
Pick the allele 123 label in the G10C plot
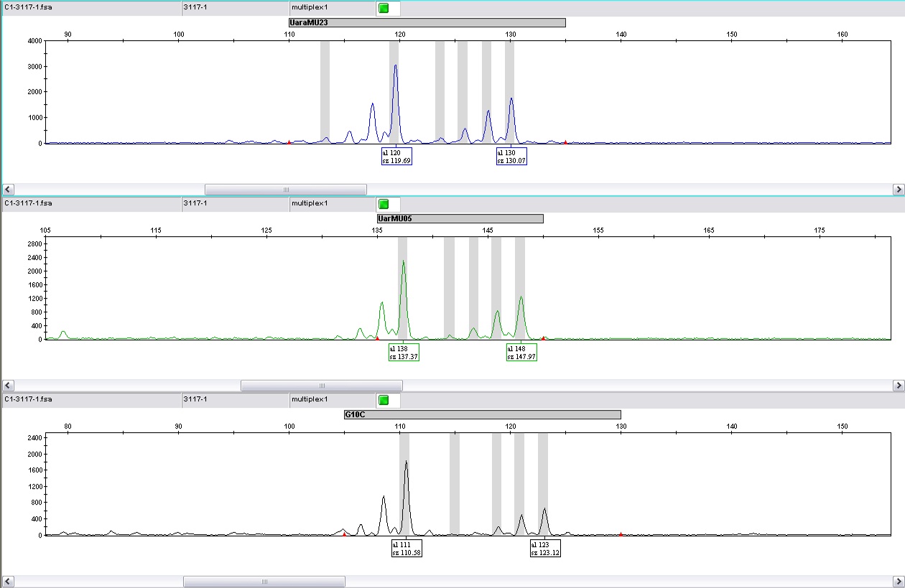pyautogui.click(x=545, y=549)
